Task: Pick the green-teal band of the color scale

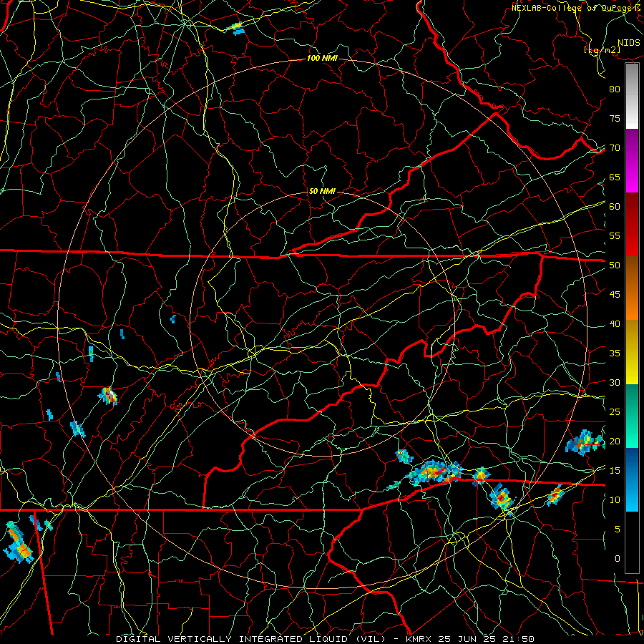Action: [632, 416]
